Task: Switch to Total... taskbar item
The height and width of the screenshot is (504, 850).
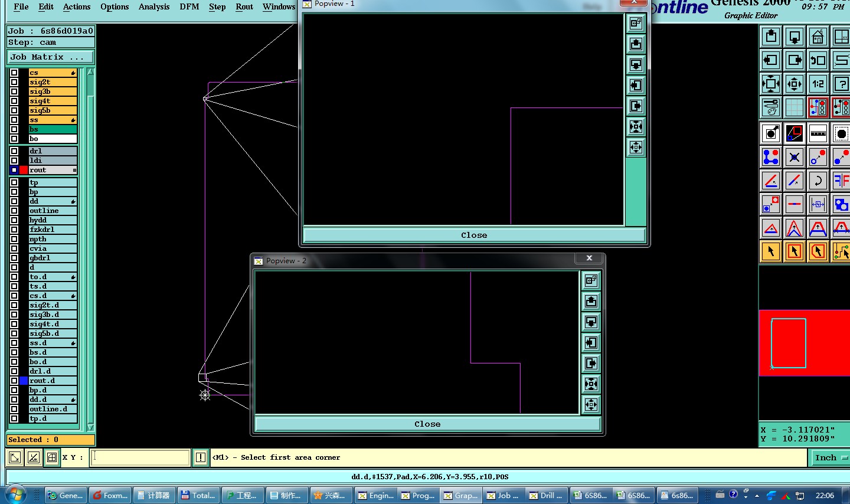Action: [198, 495]
